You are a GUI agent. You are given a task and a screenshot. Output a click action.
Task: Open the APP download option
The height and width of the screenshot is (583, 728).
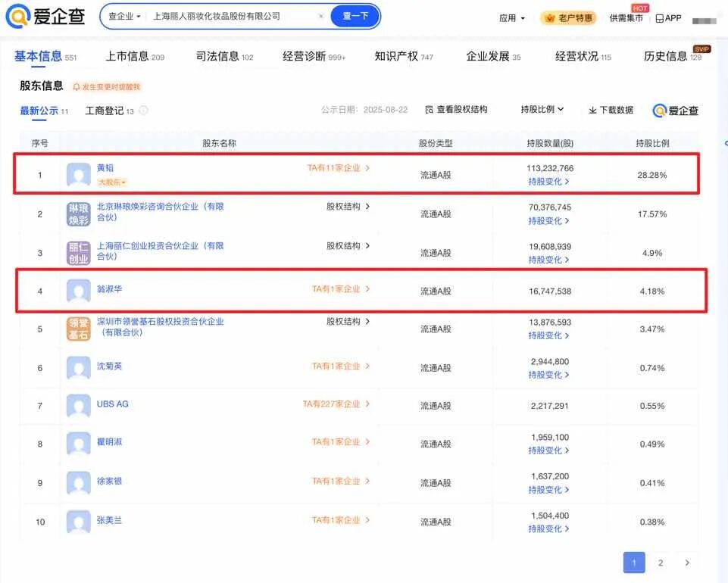(667, 17)
